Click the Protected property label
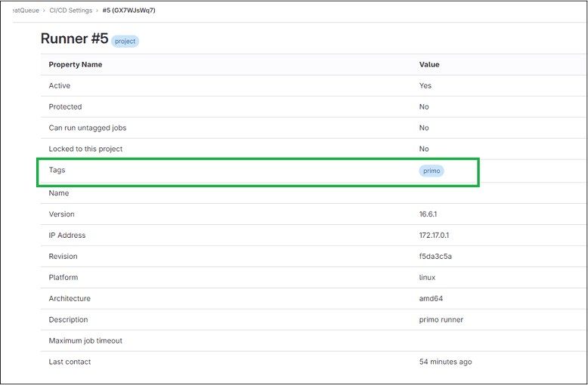Screen dimensions: 588x385 click(65, 107)
